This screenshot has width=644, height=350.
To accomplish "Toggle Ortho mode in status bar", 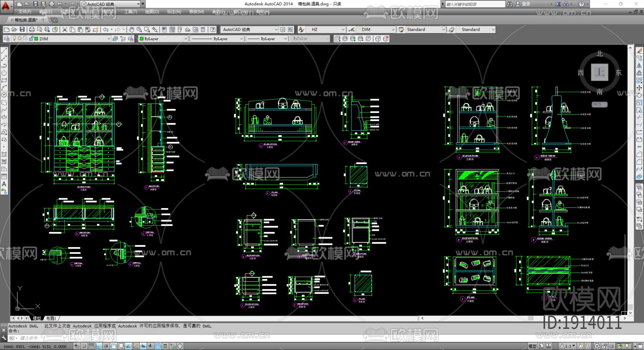I will [99, 346].
